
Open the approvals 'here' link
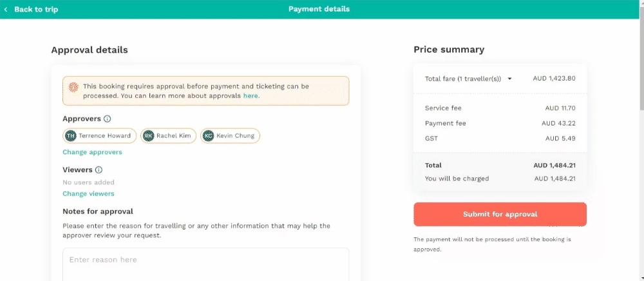[251, 96]
